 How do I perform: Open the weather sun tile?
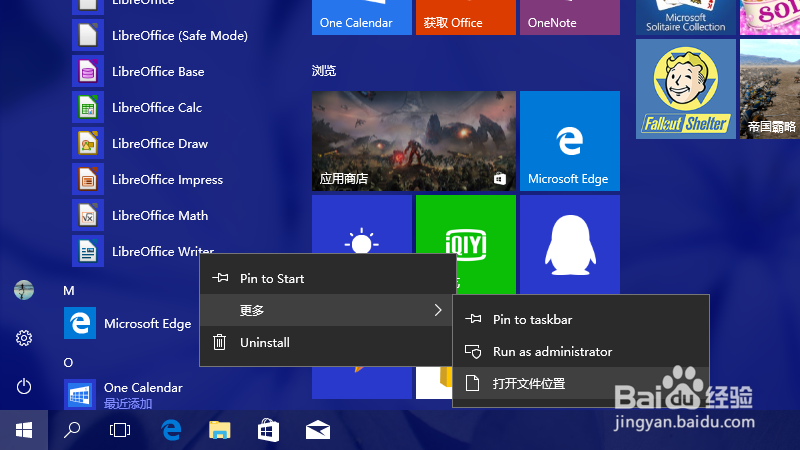pyautogui.click(x=362, y=224)
